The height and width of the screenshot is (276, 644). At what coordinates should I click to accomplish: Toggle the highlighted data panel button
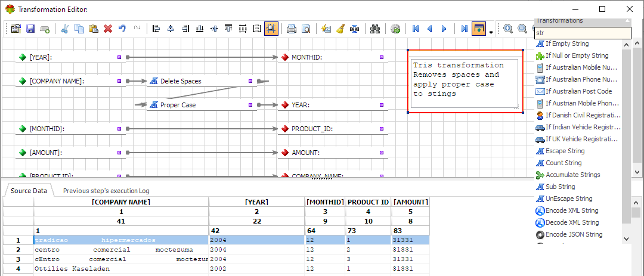(x=479, y=29)
